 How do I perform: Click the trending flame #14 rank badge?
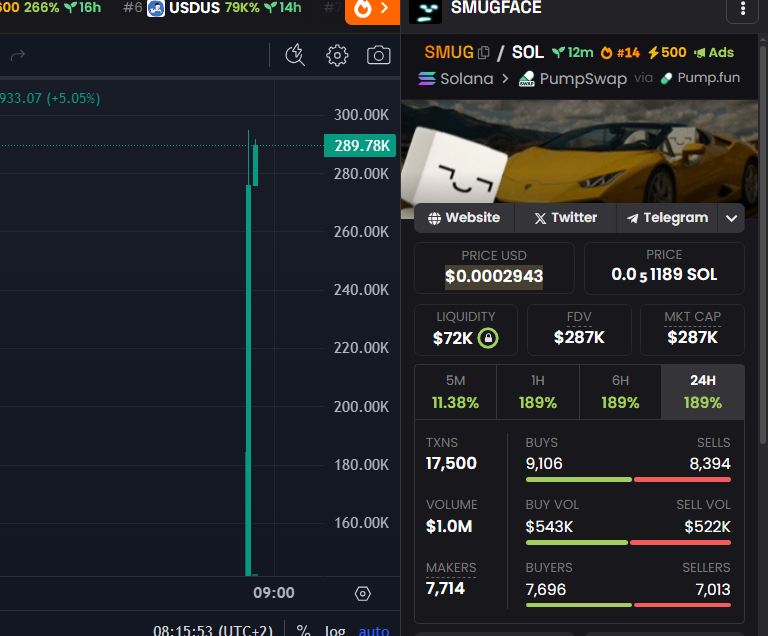(620, 52)
